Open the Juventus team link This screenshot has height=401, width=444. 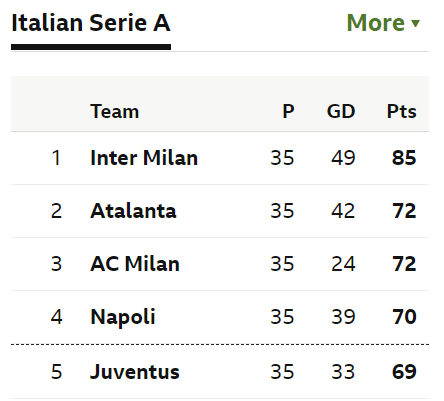pos(135,371)
